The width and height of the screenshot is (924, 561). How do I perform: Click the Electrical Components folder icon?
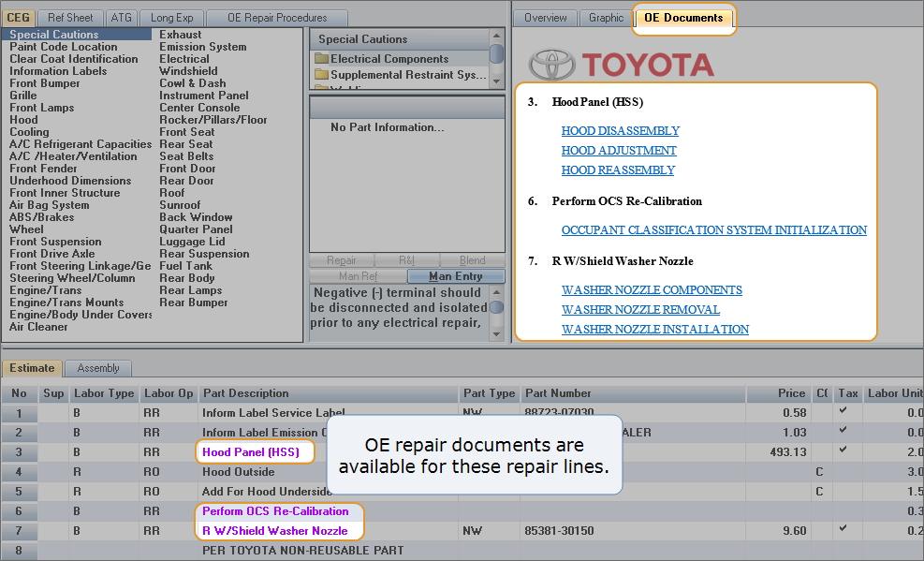(x=322, y=59)
